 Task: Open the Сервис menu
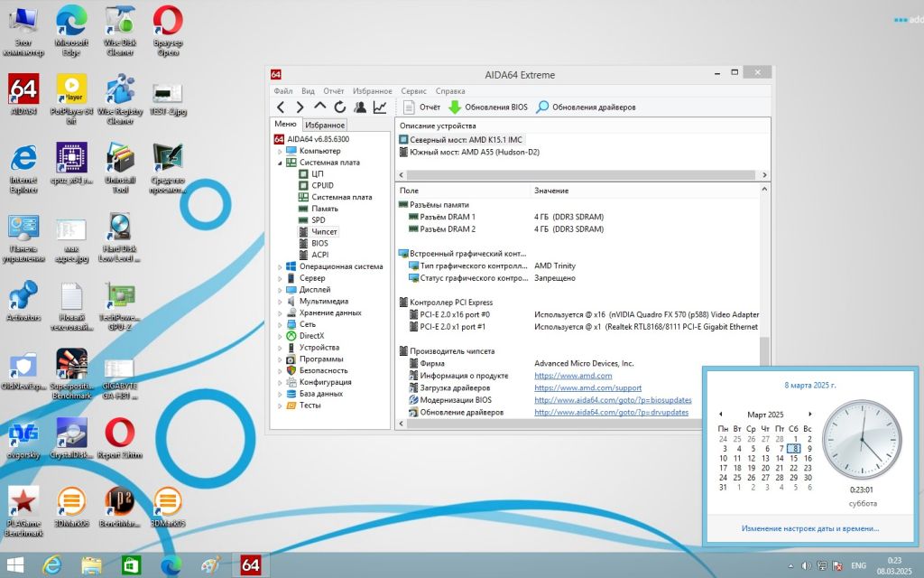413,91
